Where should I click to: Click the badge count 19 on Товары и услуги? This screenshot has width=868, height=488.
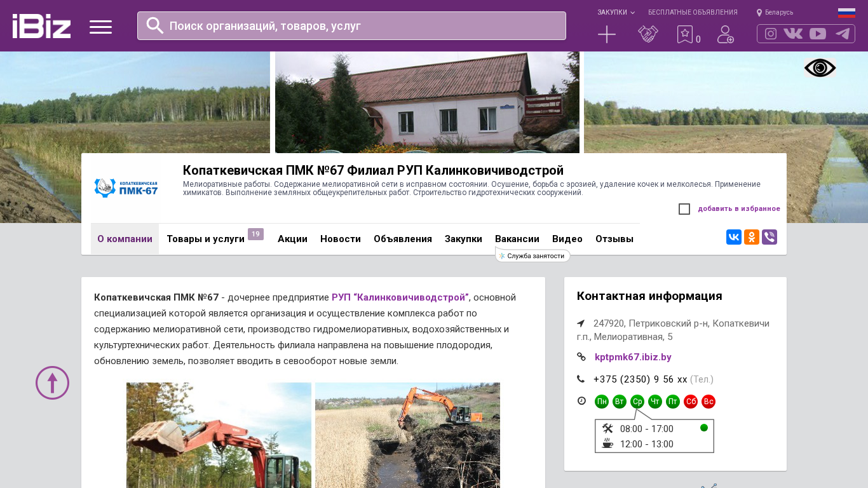click(x=255, y=234)
